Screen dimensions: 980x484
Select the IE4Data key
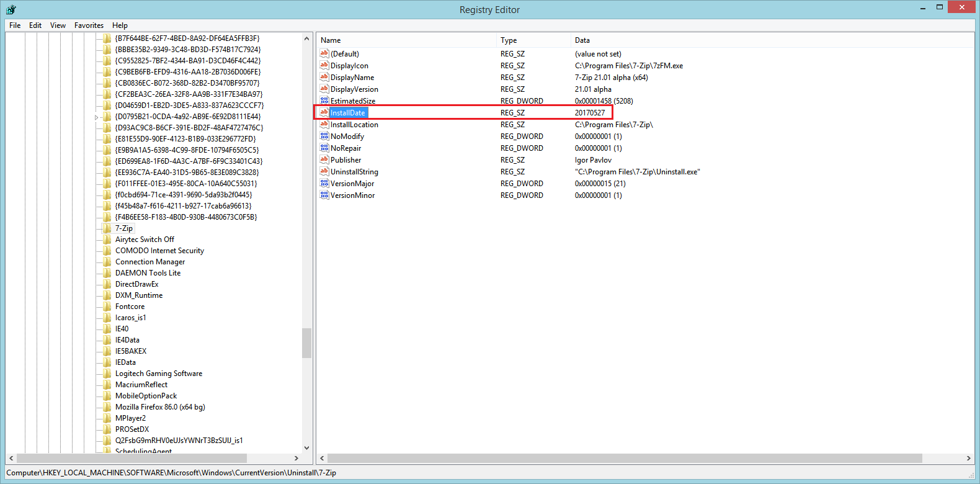click(127, 340)
